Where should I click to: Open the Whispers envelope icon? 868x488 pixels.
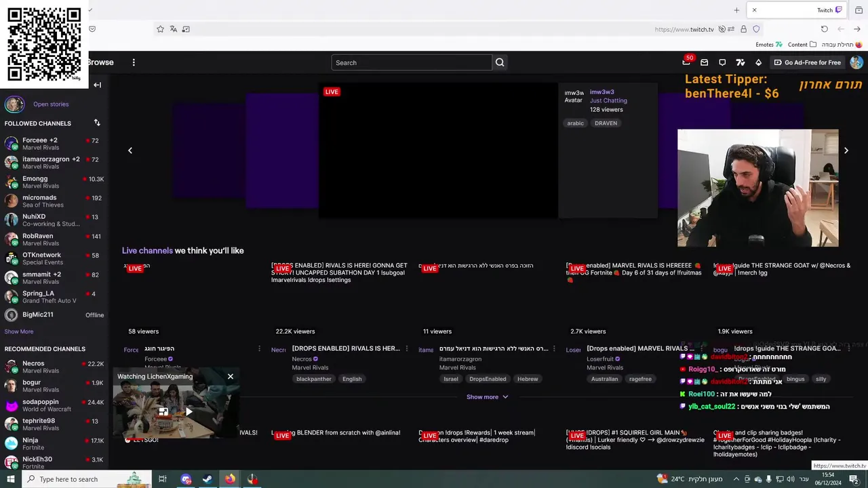point(704,62)
